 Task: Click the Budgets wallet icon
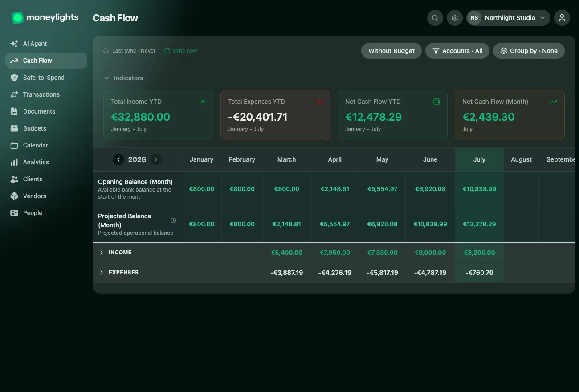pyautogui.click(x=14, y=128)
